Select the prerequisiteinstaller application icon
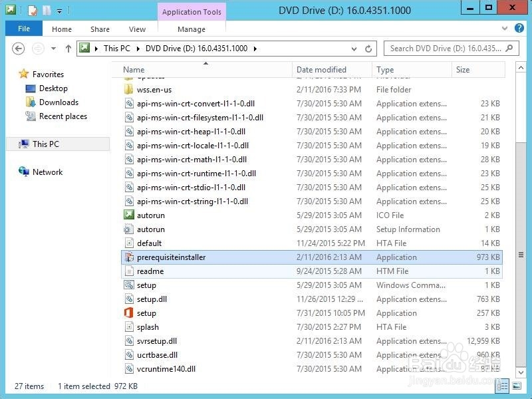 point(129,257)
